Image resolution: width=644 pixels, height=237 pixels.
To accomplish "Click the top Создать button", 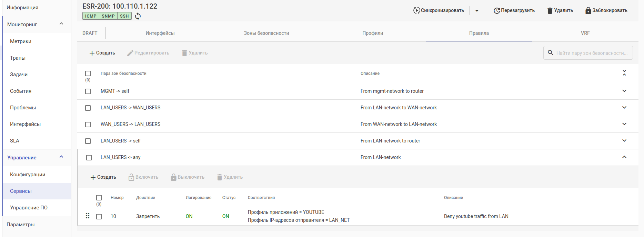I will point(102,53).
